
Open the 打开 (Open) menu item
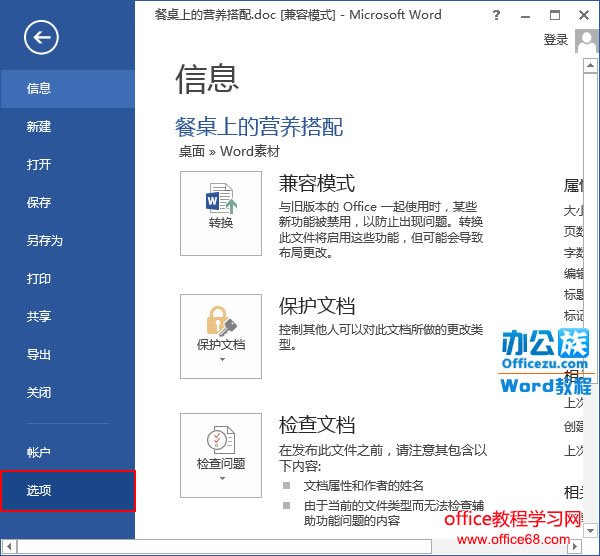[x=67, y=165]
